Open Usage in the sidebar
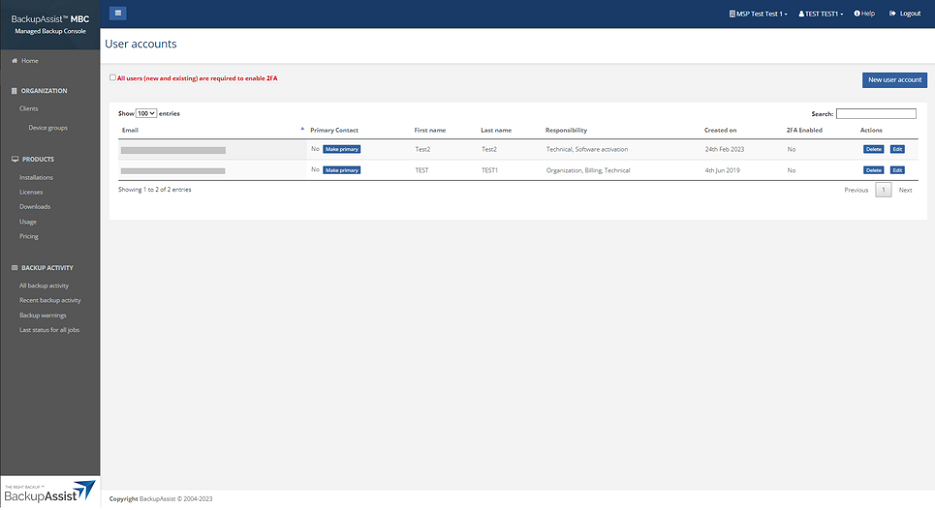The height and width of the screenshot is (510, 935). click(28, 221)
